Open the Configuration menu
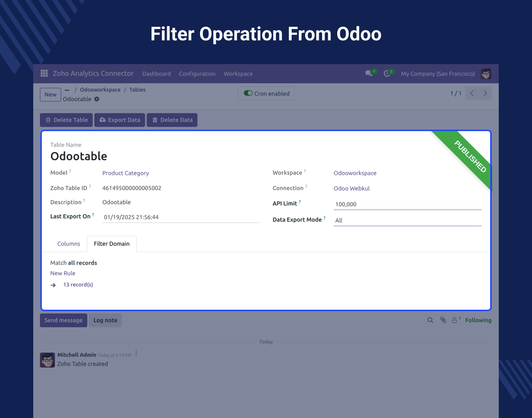532x418 pixels. pos(197,74)
